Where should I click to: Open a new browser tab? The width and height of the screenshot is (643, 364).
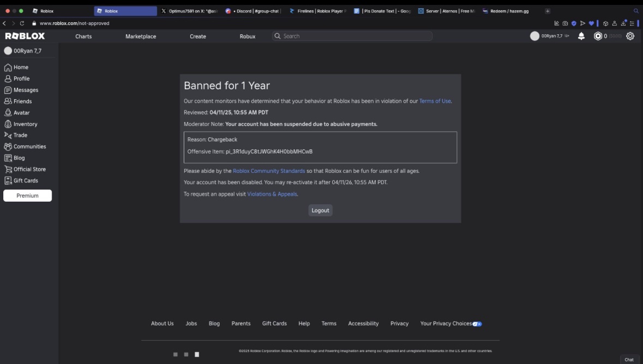pyautogui.click(x=548, y=11)
